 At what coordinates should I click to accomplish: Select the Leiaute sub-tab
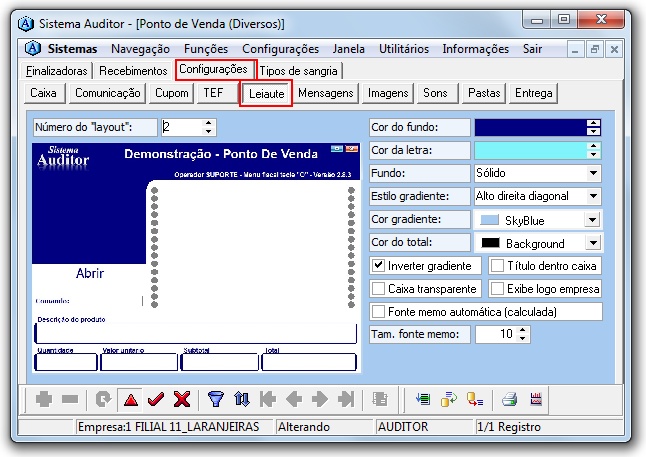click(x=266, y=94)
